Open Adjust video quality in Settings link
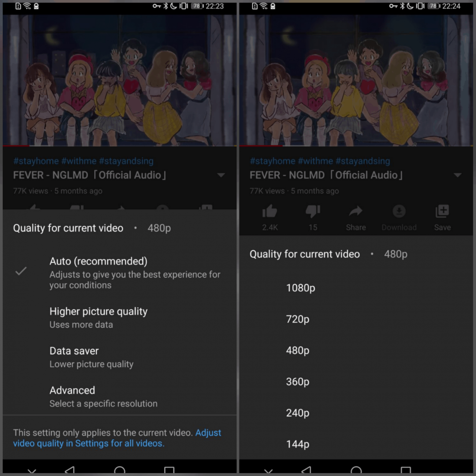The image size is (476, 476). 117,438
